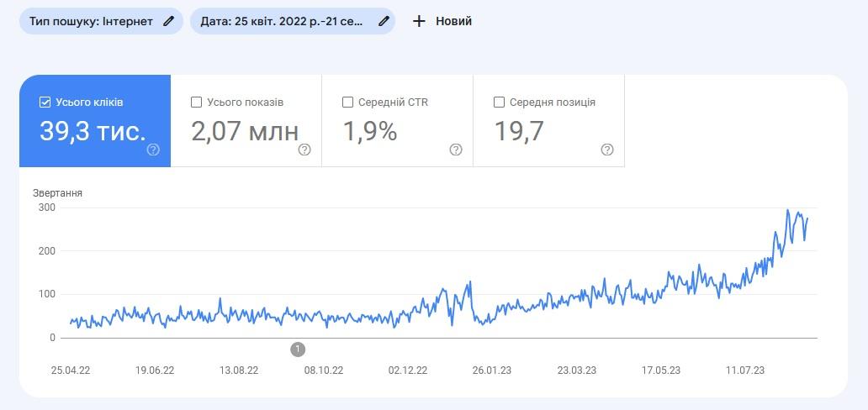Click the 19.06.22 date label
Screen dimensions: 868x410
click(155, 371)
